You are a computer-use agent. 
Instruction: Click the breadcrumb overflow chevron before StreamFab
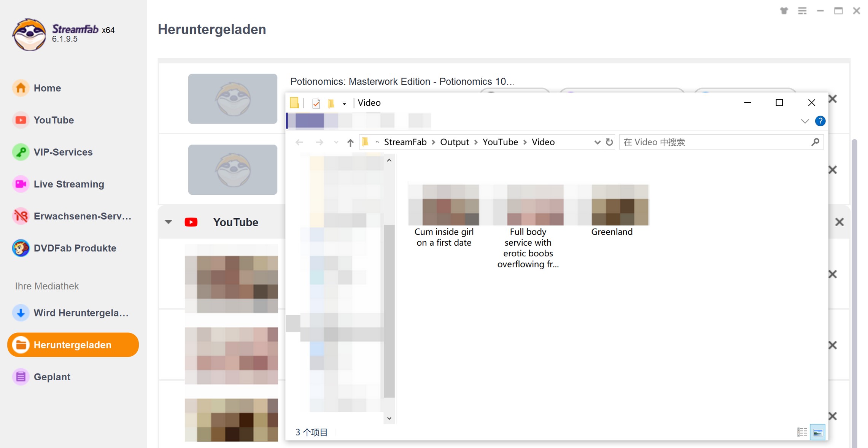pyautogui.click(x=377, y=142)
